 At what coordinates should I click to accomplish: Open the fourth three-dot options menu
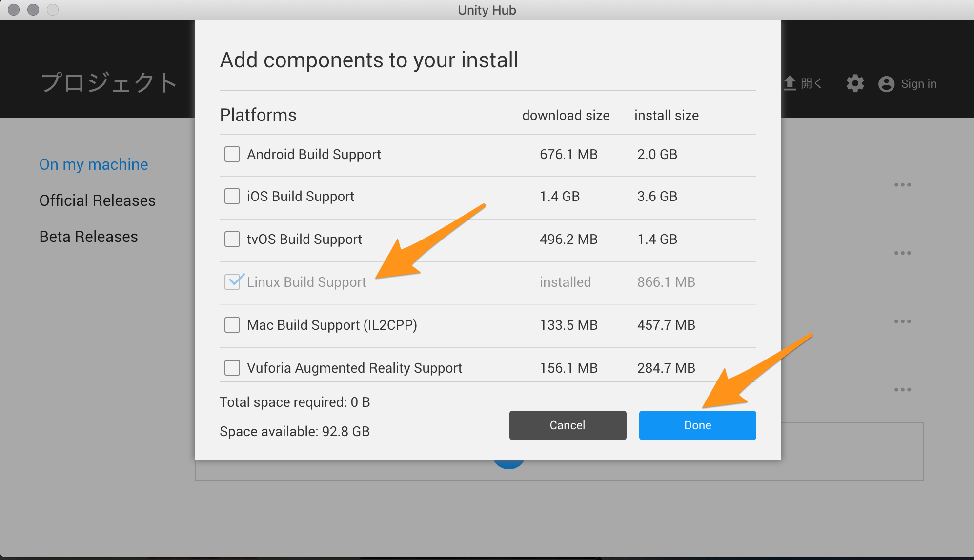tap(902, 390)
